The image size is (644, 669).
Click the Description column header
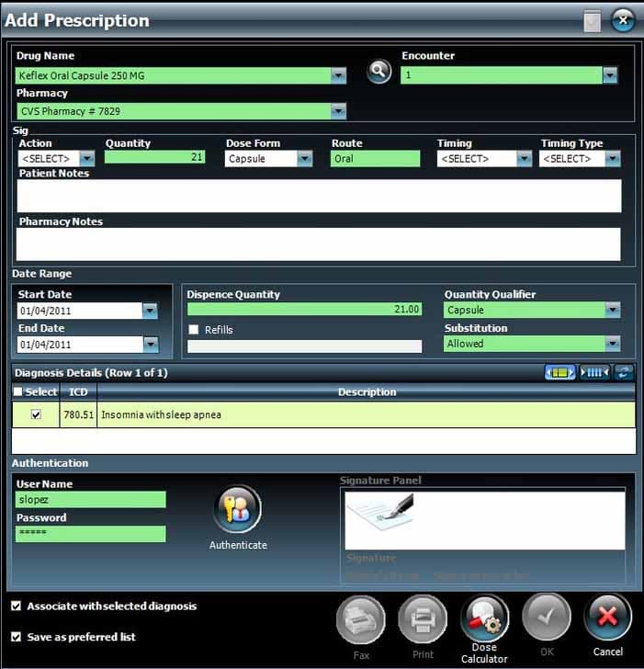pos(367,391)
